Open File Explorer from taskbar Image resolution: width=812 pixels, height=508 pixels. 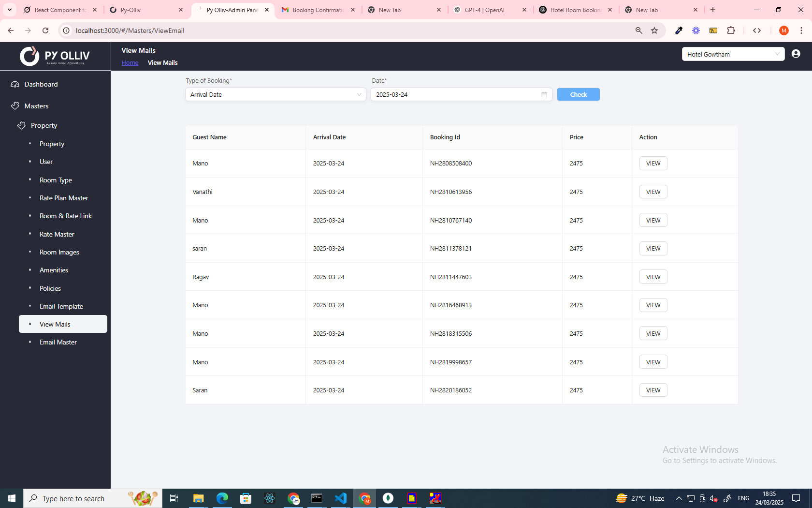tap(199, 498)
